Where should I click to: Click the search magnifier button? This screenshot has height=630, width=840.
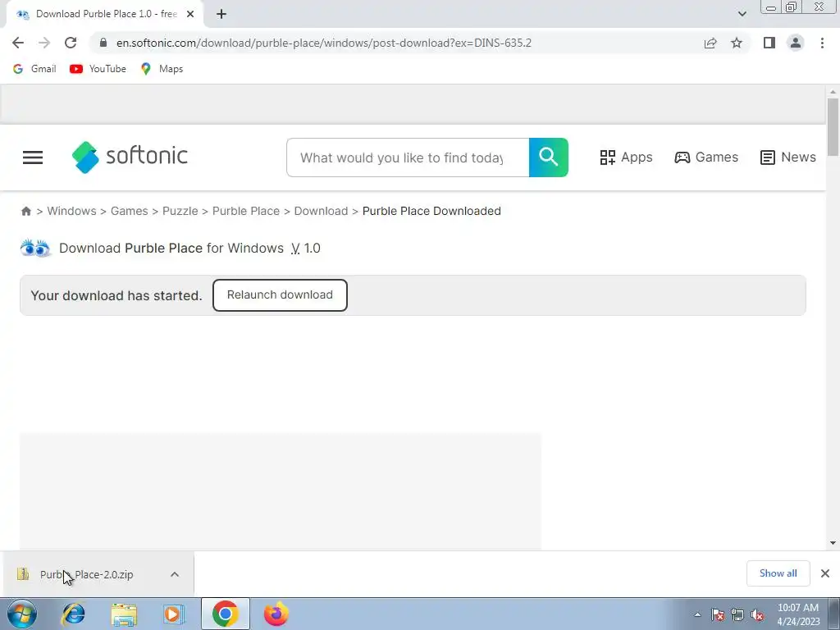point(549,157)
